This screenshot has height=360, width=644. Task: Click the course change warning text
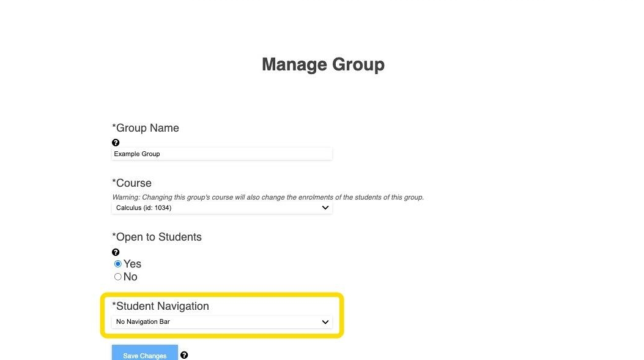[268, 197]
